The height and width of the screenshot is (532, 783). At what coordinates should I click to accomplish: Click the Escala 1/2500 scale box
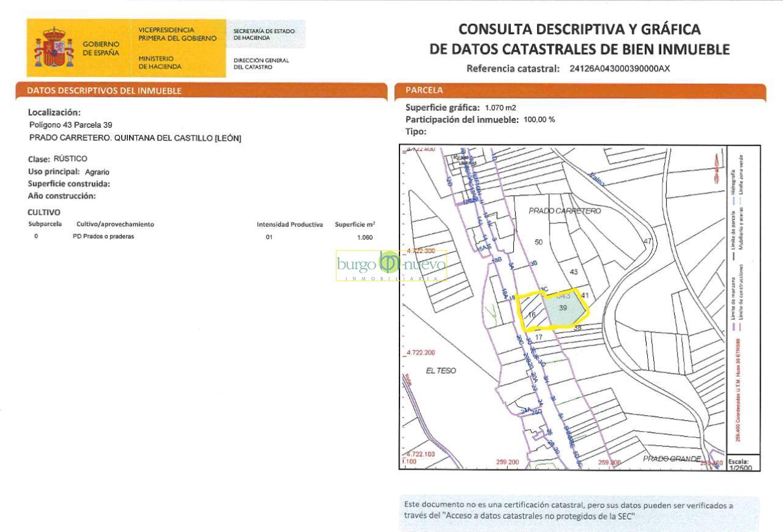click(x=743, y=464)
